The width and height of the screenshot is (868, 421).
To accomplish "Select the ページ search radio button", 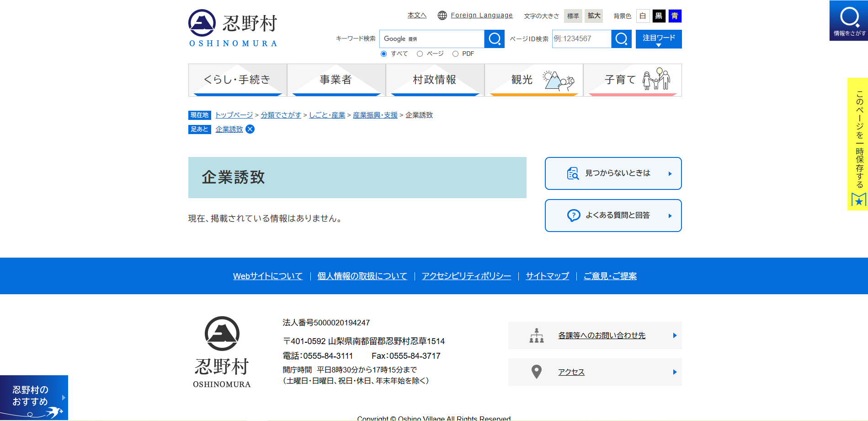I will point(420,54).
